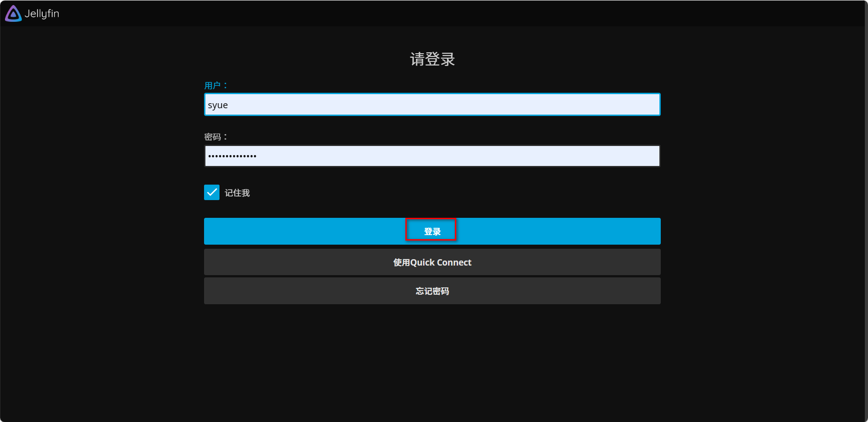The image size is (868, 422).
Task: Click the Jellyfin wordmark text
Action: tap(42, 14)
